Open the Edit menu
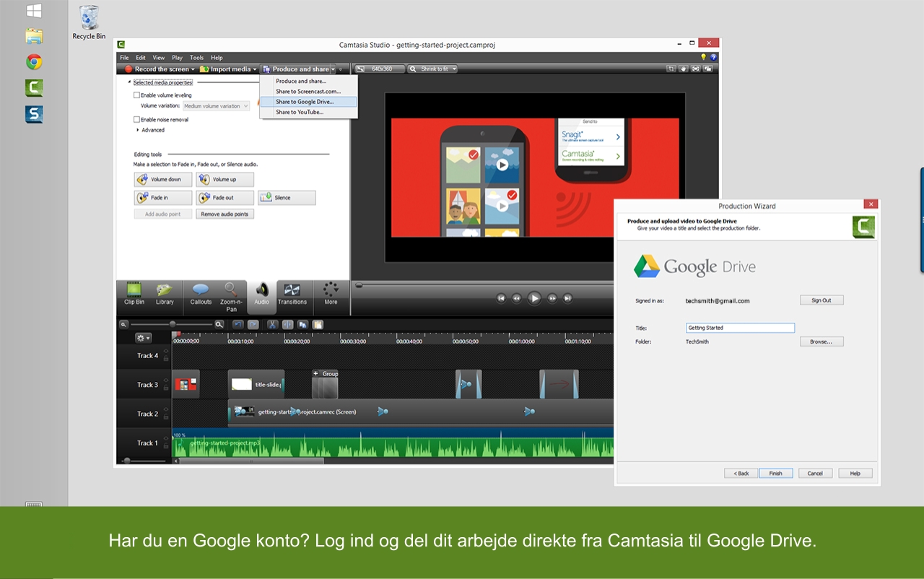The width and height of the screenshot is (924, 579). pos(141,58)
